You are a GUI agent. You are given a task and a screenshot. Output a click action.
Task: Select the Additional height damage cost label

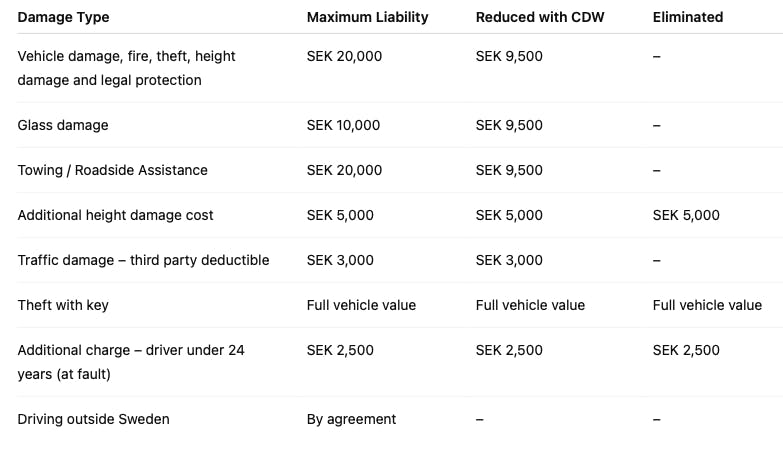tap(115, 215)
